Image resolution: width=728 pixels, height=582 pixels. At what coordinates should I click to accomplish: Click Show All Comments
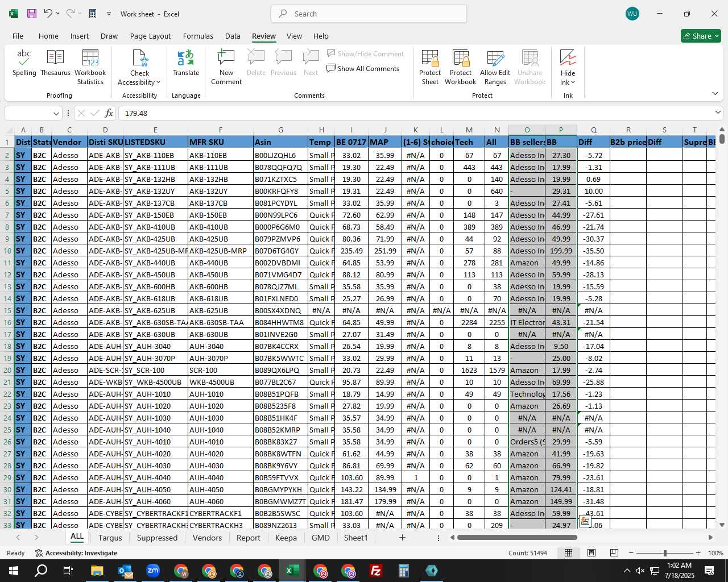[363, 68]
